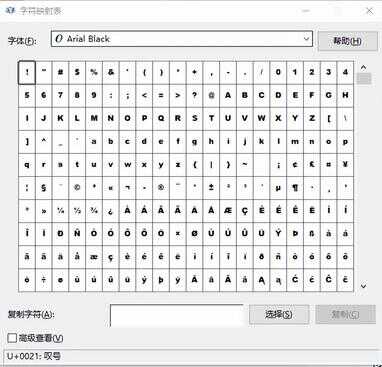Select the & ampersand cell
382x367 pixels.
pos(111,72)
